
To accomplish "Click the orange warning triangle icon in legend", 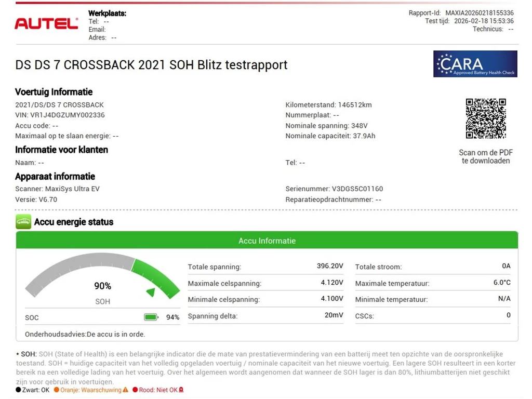I will (125, 390).
